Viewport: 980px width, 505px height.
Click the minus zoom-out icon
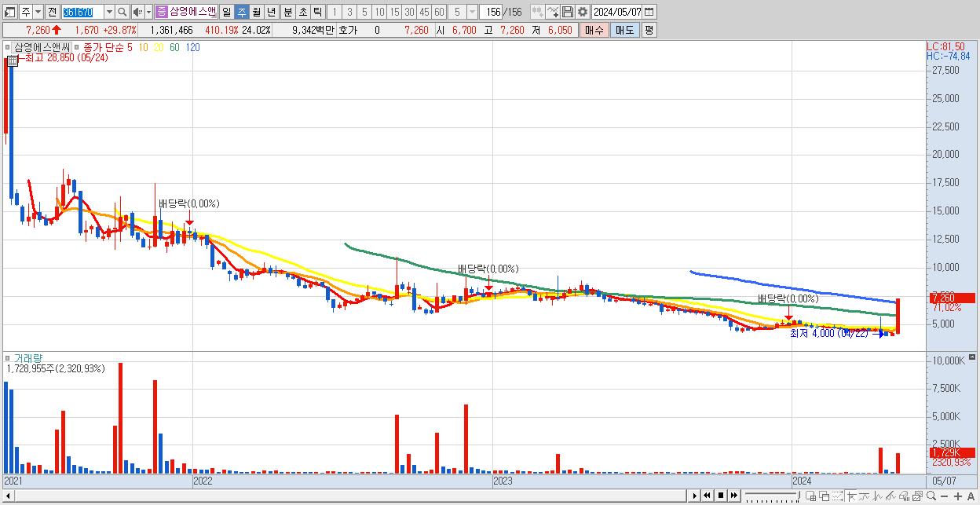(x=945, y=496)
